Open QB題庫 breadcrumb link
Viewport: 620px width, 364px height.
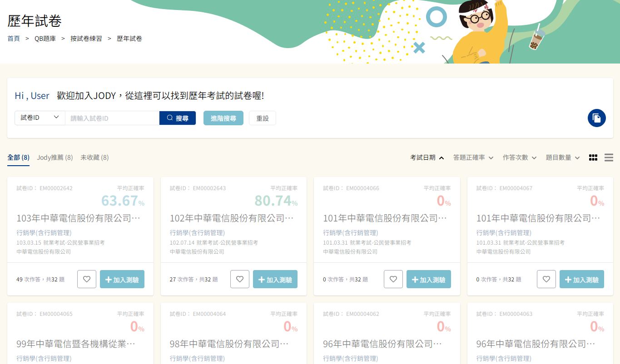[x=45, y=39]
